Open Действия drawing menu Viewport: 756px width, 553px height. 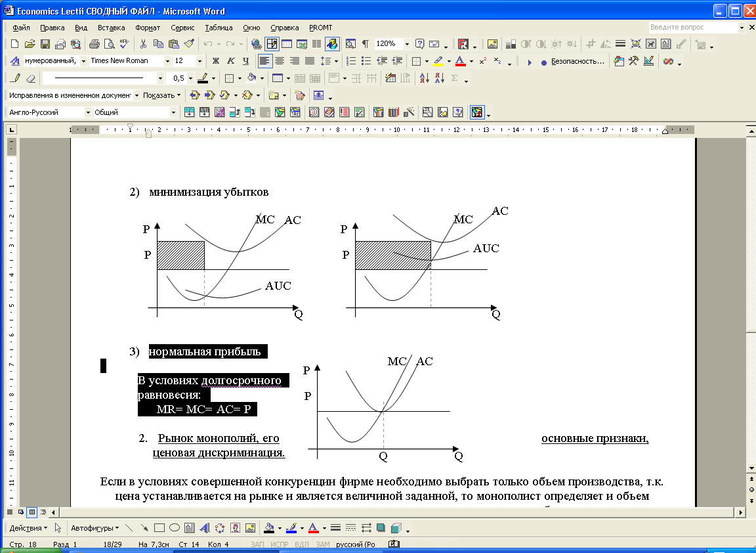pyautogui.click(x=28, y=528)
